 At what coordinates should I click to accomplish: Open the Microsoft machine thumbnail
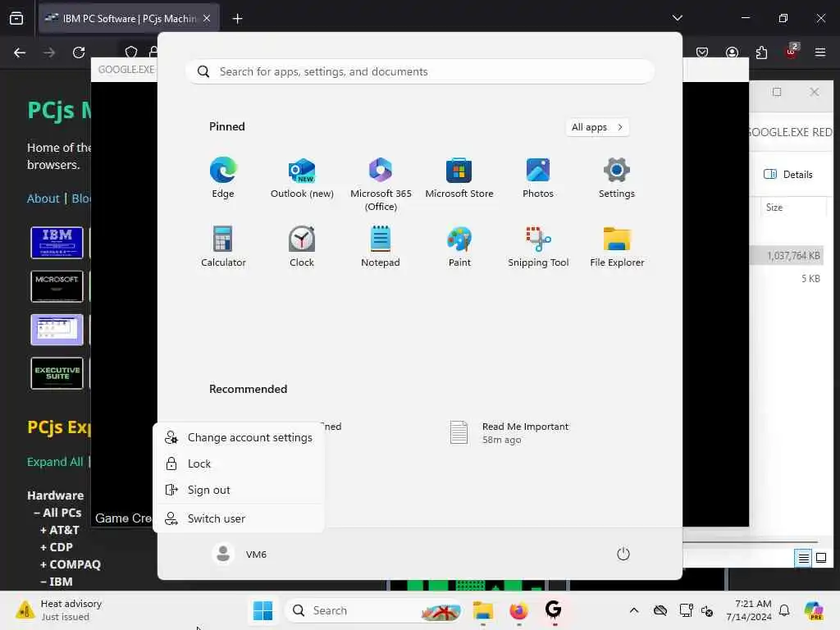click(57, 286)
